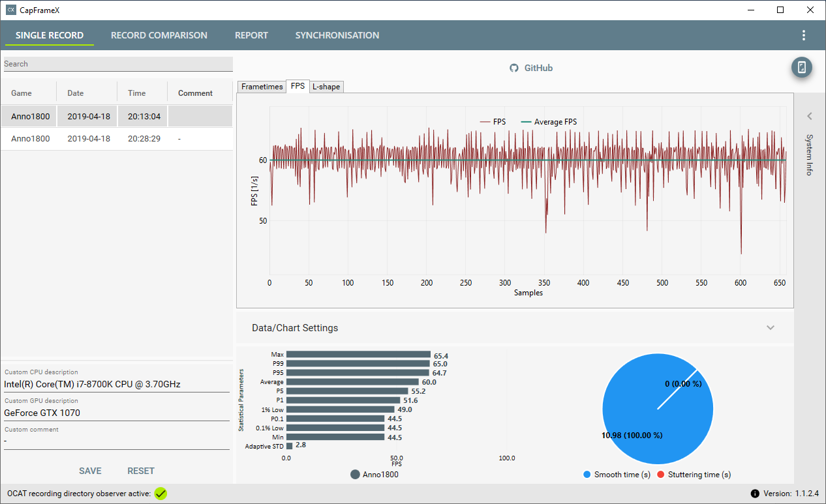
Task: Click the Stuttering time legend entry
Action: pyautogui.click(x=694, y=475)
